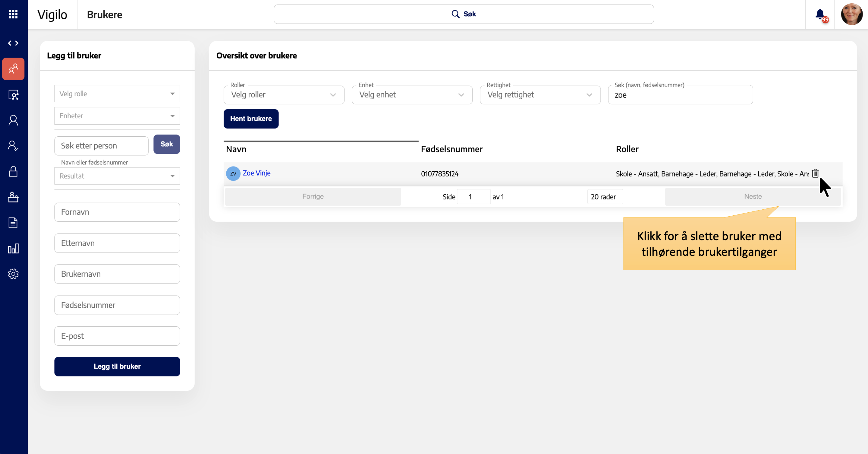Click the Hent brukere button
This screenshot has width=868, height=454.
pos(251,119)
